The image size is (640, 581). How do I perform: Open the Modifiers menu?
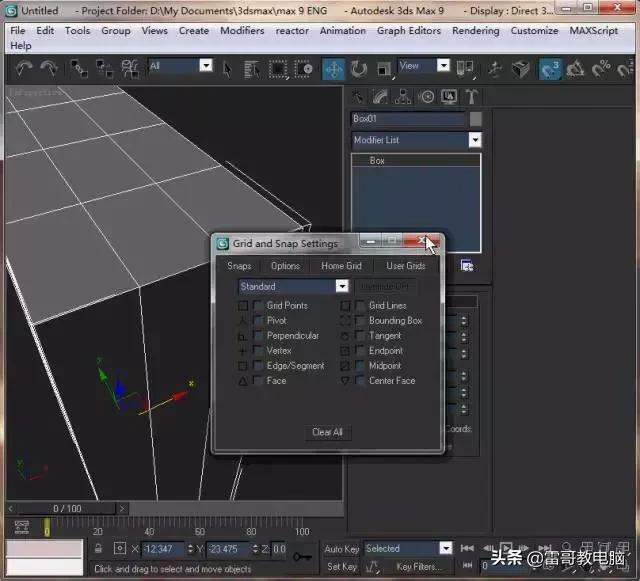[x=242, y=31]
